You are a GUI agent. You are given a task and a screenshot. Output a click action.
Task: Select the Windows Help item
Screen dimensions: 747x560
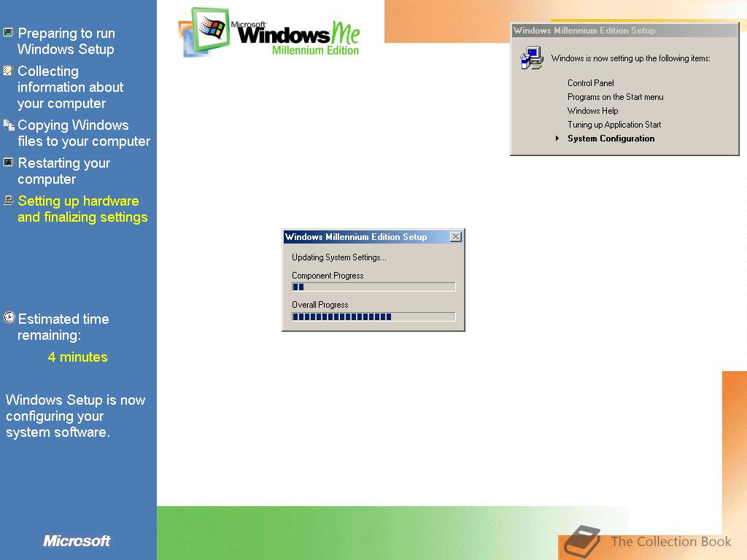click(592, 111)
